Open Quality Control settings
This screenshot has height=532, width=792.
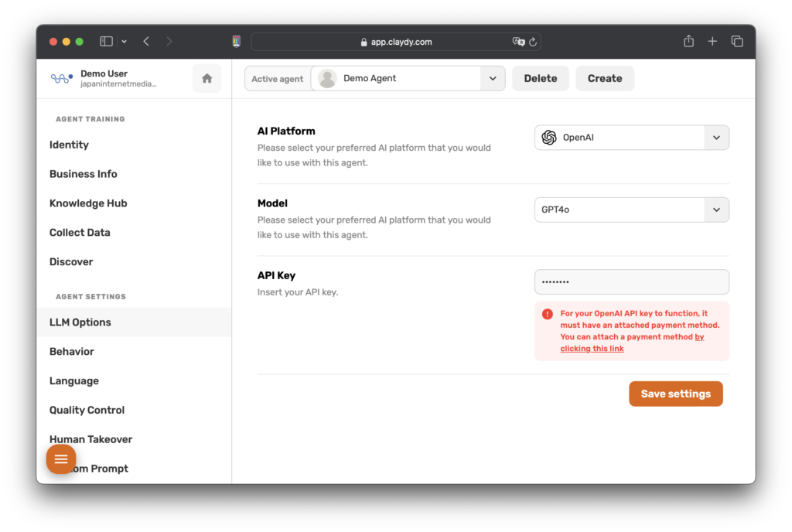[87, 410]
